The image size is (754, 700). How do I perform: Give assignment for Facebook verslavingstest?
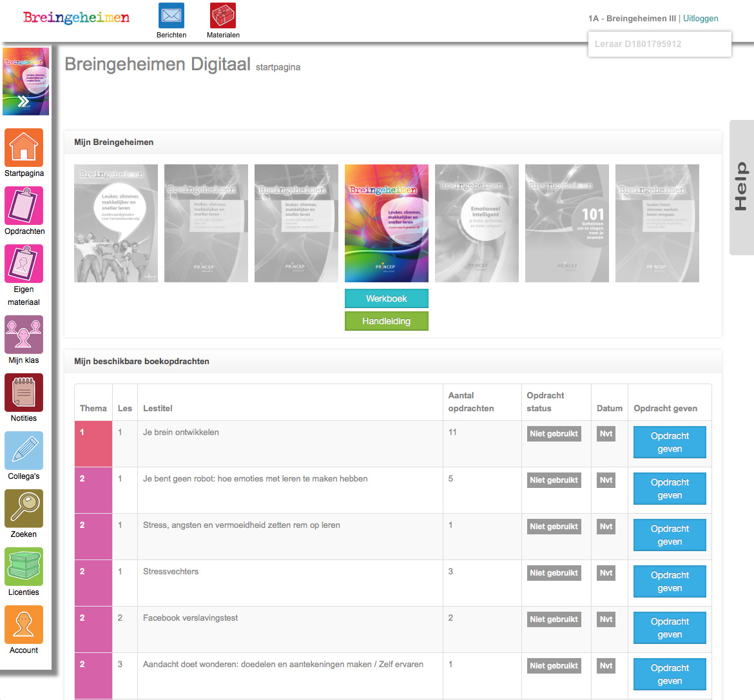[x=670, y=628]
